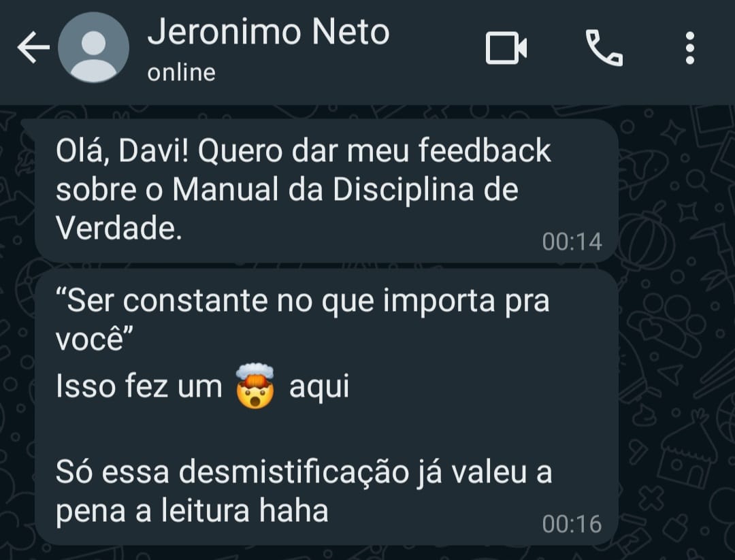Select the message starting with Olá, Davi
Screen dimensions: 735x560
[x=326, y=191]
